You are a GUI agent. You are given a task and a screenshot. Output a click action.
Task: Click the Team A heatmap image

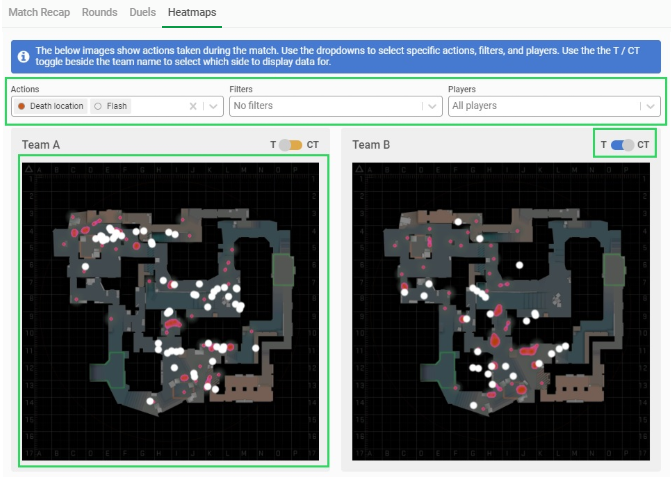coord(170,311)
